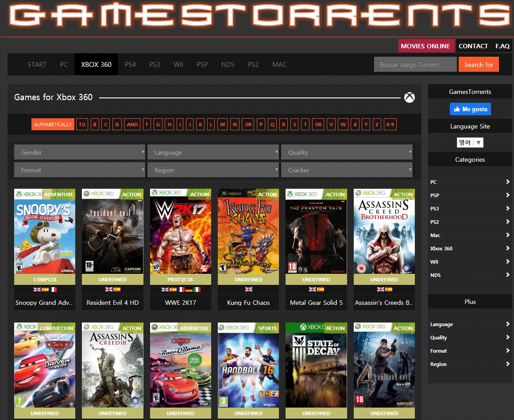Click the WWE 2K17 title text
Viewport: 514px width, 420px height.
coord(181,303)
